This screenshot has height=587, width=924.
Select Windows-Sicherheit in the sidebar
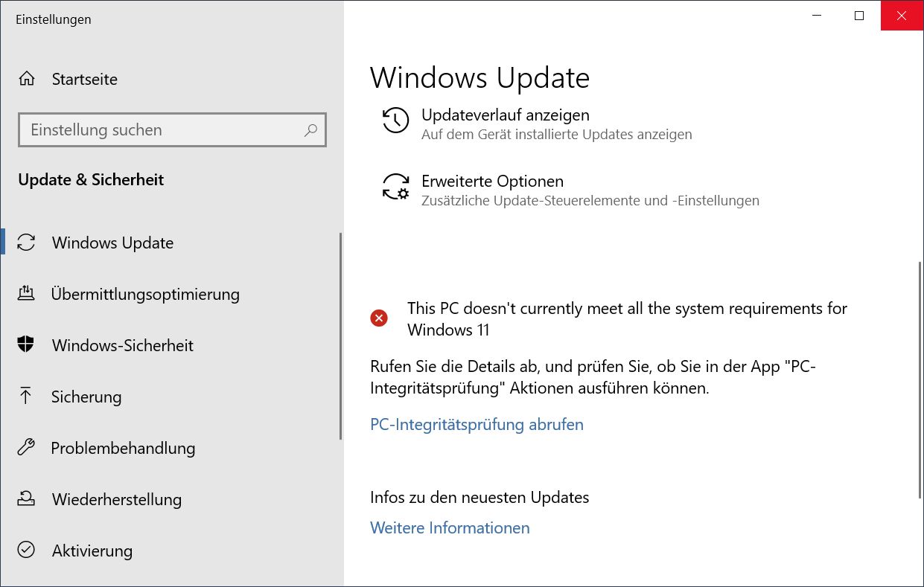(171, 345)
